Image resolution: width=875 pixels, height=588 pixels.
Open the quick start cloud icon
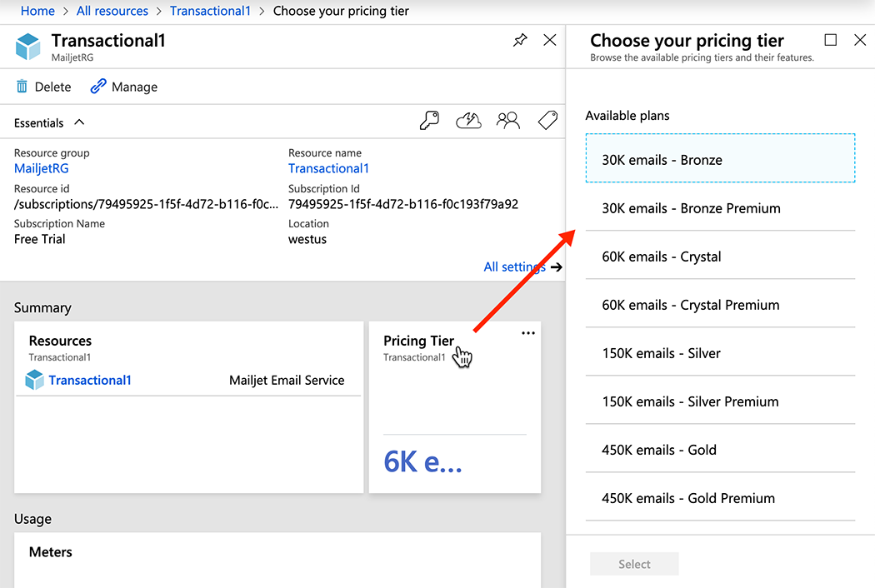(x=468, y=120)
